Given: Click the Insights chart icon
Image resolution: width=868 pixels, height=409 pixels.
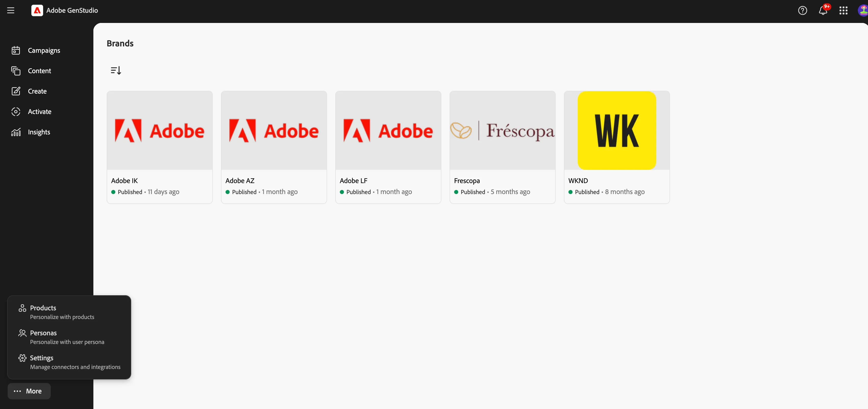Looking at the screenshot, I should 16,132.
